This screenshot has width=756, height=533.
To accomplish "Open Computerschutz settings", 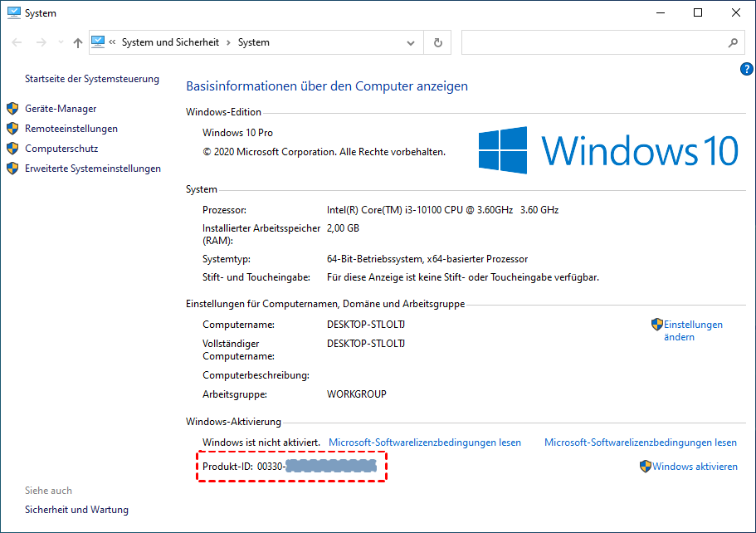I will [61, 149].
